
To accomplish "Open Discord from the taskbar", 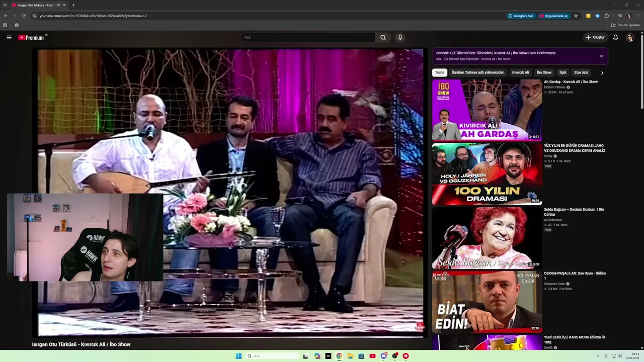I will click(x=383, y=356).
